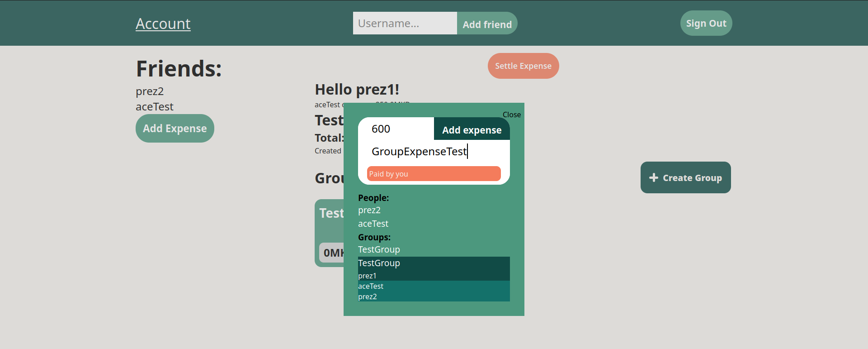
Task: Click the amount field showing 600
Action: point(398,129)
